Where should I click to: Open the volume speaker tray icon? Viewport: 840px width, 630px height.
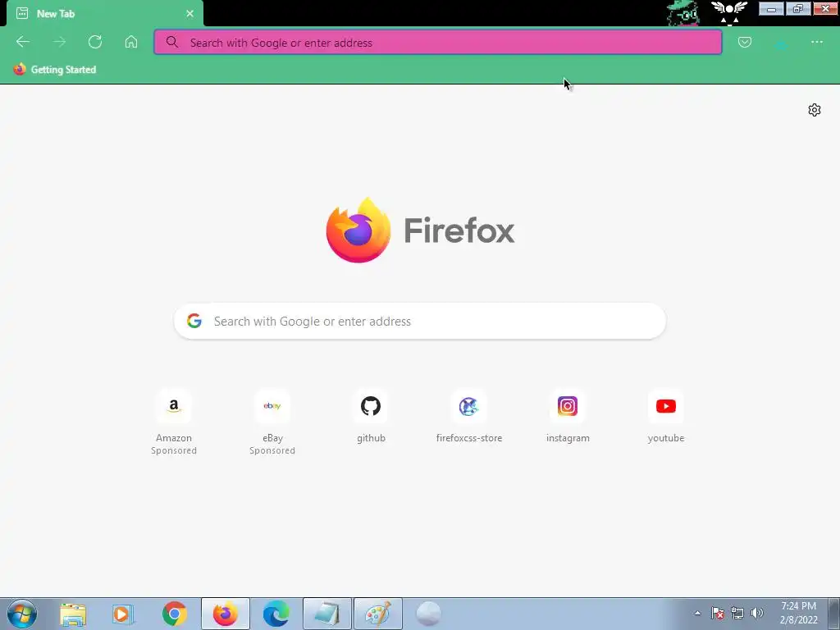(x=757, y=614)
